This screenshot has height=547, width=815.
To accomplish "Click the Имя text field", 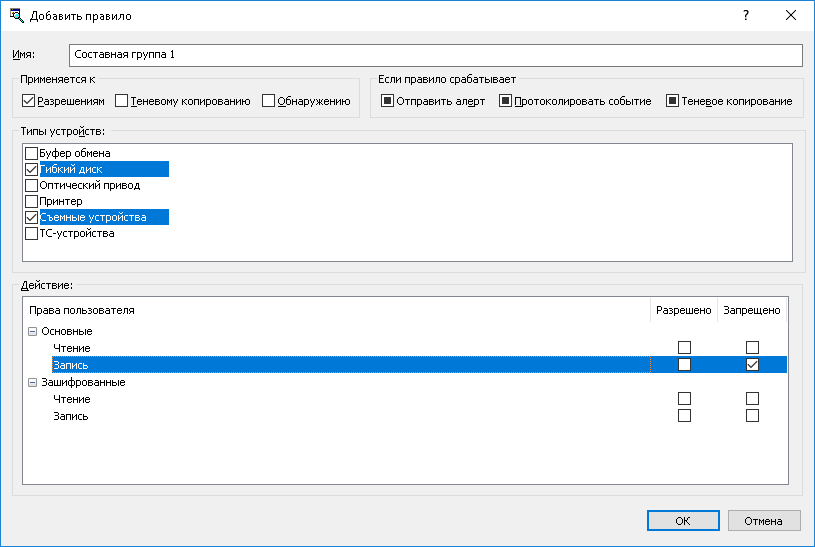I will click(x=435, y=55).
